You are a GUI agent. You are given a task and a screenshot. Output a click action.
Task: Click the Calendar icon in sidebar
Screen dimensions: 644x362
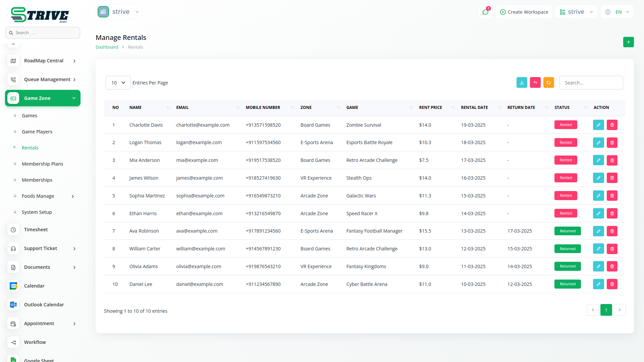(13, 286)
